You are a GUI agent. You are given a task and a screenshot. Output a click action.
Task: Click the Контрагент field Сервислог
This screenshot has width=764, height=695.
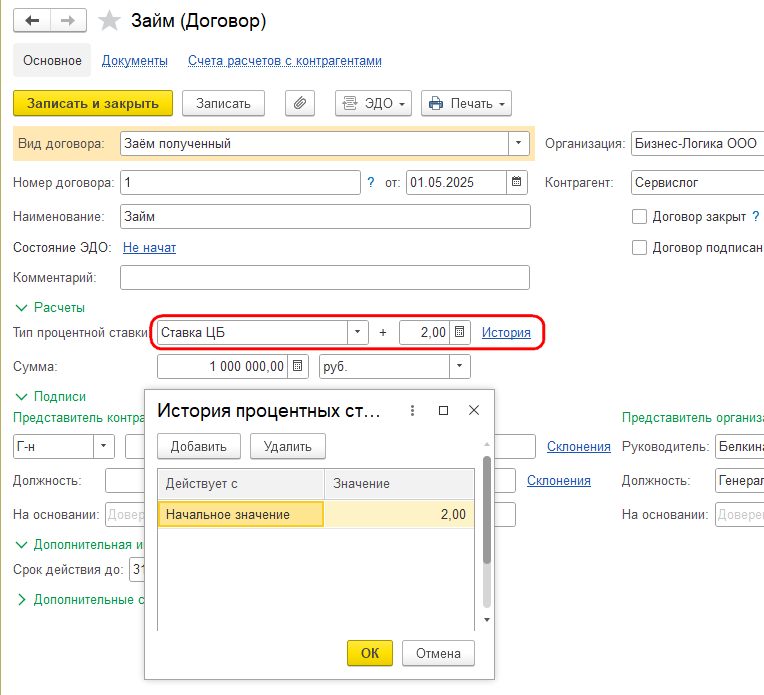697,182
